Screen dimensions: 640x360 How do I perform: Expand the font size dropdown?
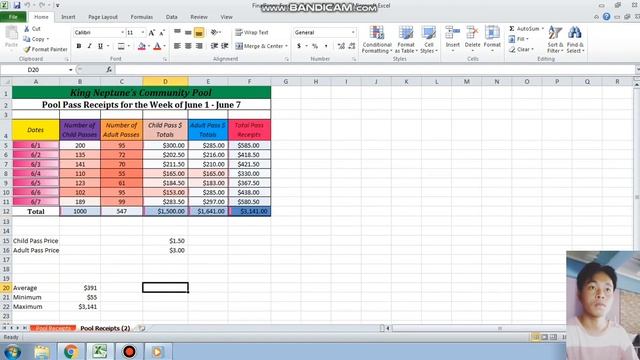click(x=143, y=32)
